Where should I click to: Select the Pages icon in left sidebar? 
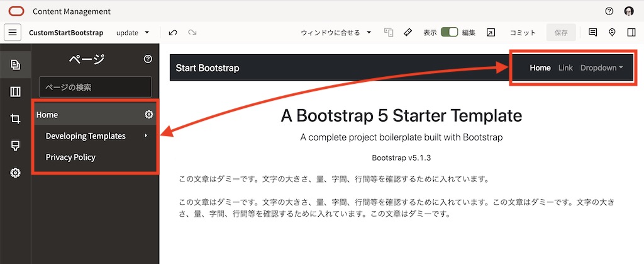16,64
